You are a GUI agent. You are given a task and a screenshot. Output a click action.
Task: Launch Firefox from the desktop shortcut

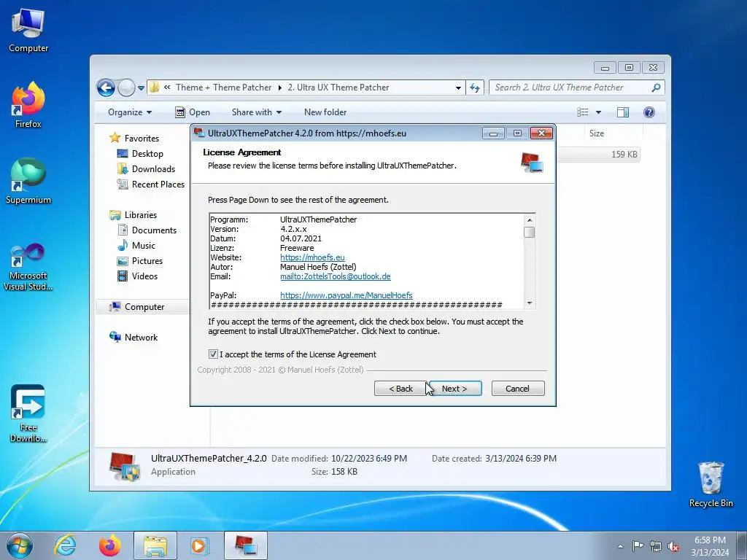point(28,105)
